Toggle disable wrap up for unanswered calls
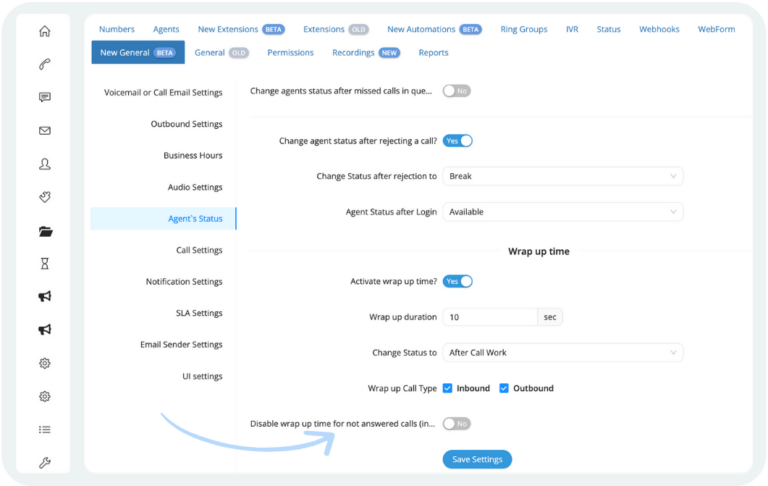768x486 pixels. point(456,424)
